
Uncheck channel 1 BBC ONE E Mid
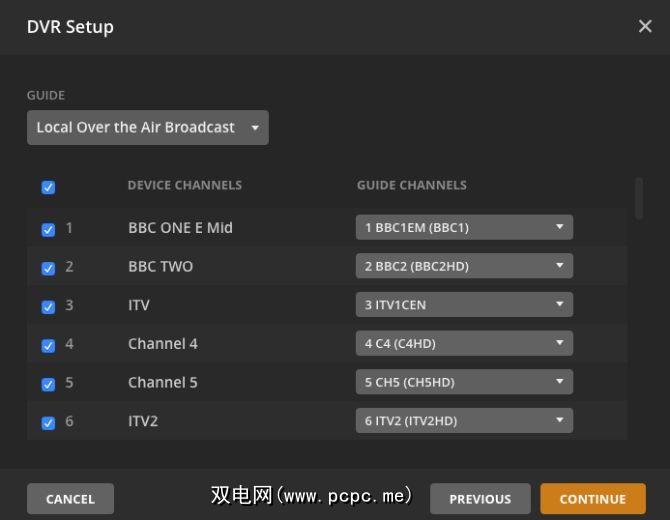pos(48,229)
